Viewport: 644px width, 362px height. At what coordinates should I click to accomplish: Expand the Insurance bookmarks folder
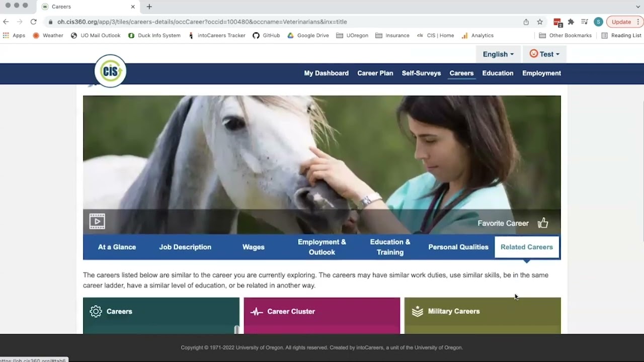pyautogui.click(x=392, y=35)
